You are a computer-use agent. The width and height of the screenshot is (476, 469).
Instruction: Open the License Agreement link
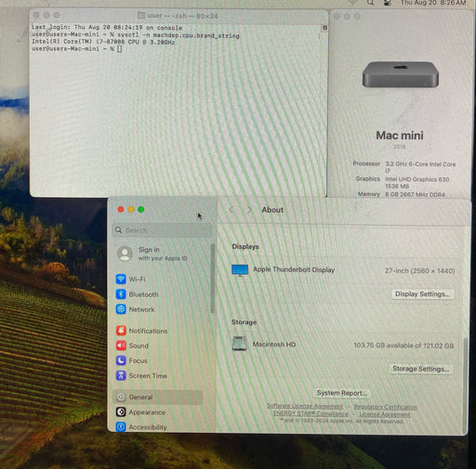pyautogui.click(x=385, y=414)
